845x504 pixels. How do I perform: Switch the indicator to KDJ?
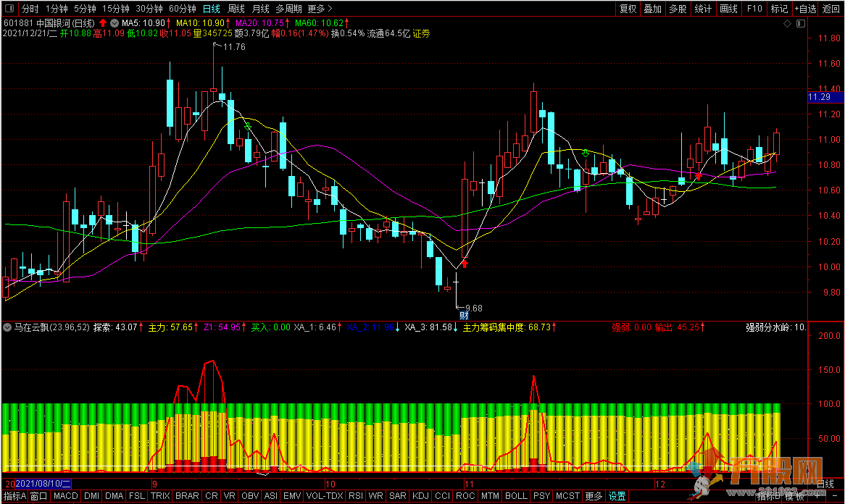[420, 496]
